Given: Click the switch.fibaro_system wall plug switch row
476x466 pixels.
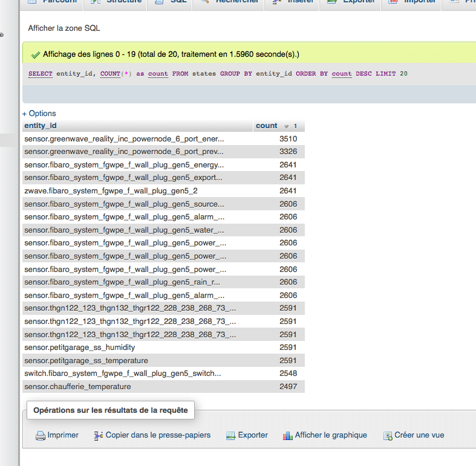Looking at the screenshot, I should [x=163, y=374].
